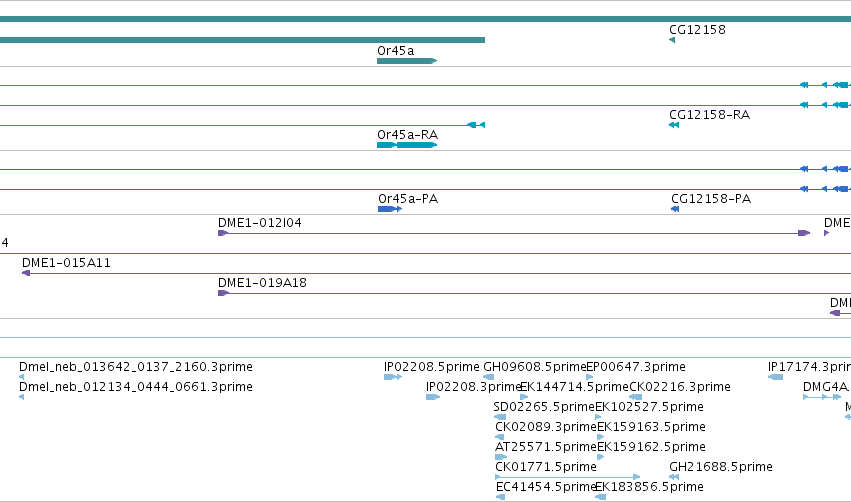851x502 pixels.
Task: Select the CK01771.5prime spliced EST line
Action: pyautogui.click(x=568, y=477)
